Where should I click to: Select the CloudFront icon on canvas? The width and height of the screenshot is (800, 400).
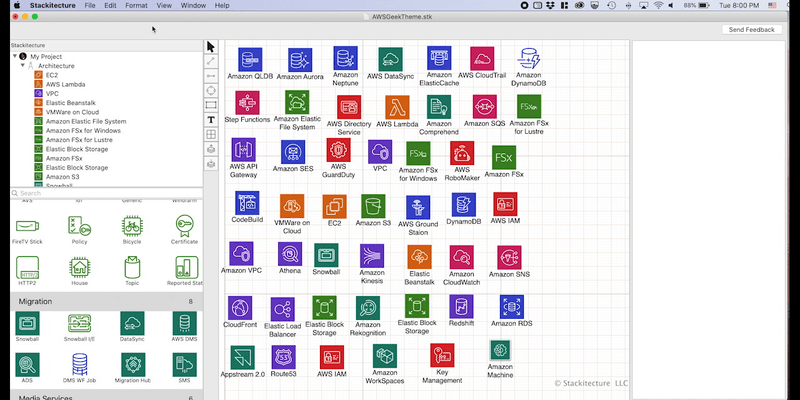click(x=240, y=307)
